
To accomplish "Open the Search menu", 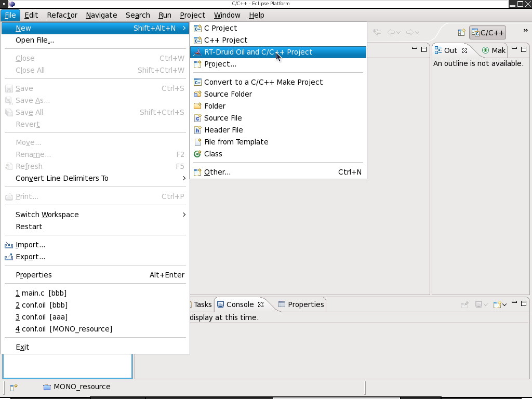I will 138,15.
